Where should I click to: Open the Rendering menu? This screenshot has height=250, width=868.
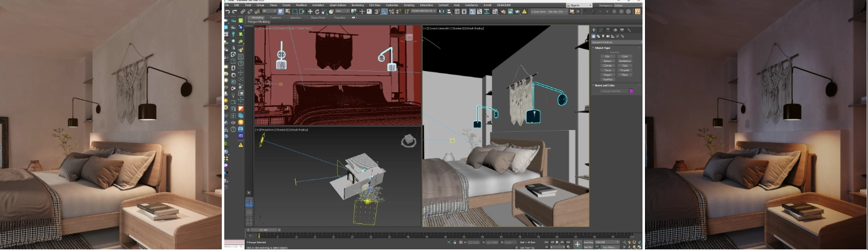(358, 5)
